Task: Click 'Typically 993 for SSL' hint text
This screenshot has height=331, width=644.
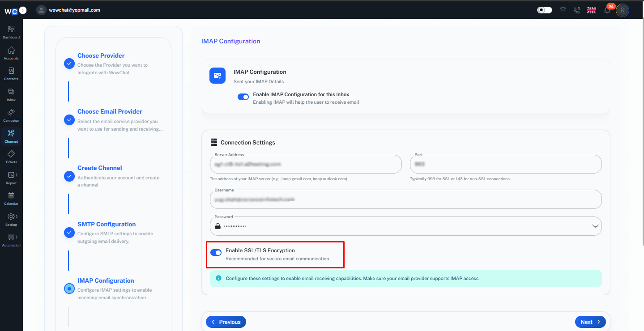Action: 460,179
